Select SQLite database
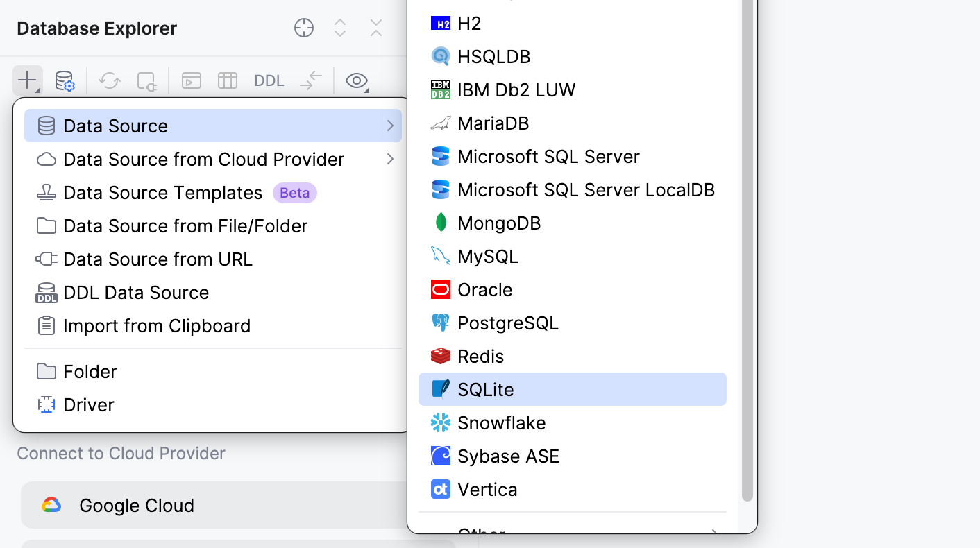 coord(573,389)
